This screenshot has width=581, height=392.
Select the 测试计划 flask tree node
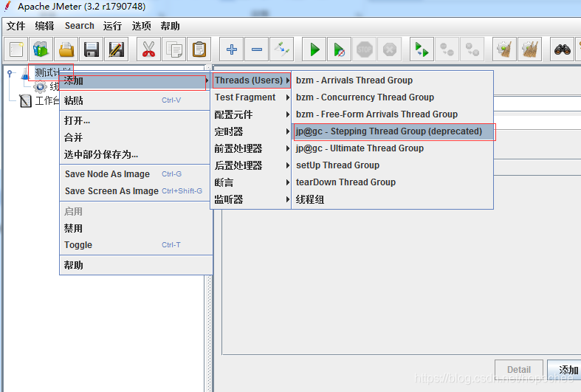coord(47,72)
